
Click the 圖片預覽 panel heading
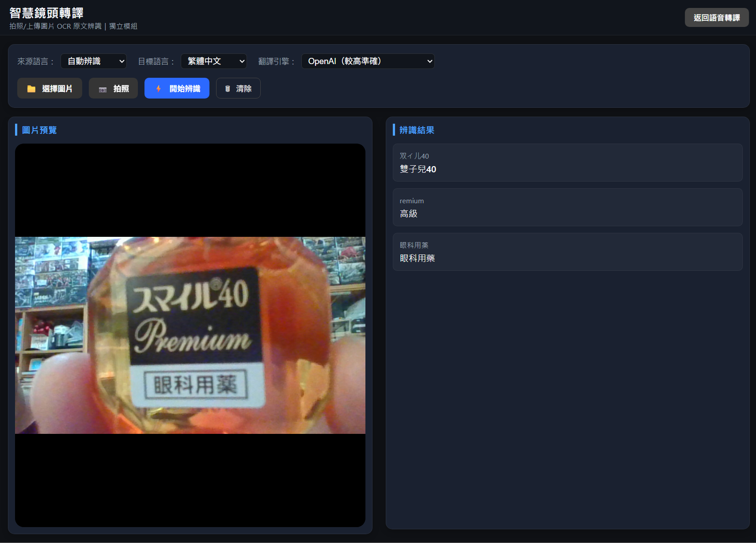tap(39, 130)
